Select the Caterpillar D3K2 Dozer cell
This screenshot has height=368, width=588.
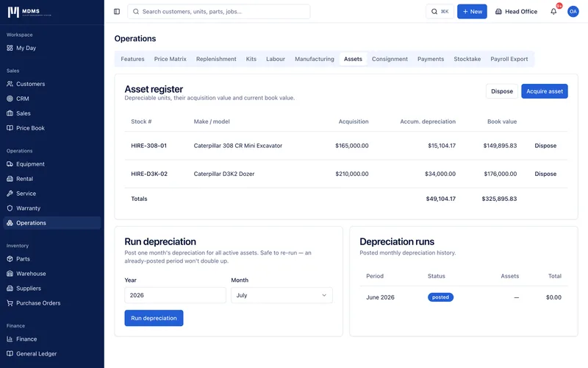click(x=224, y=174)
